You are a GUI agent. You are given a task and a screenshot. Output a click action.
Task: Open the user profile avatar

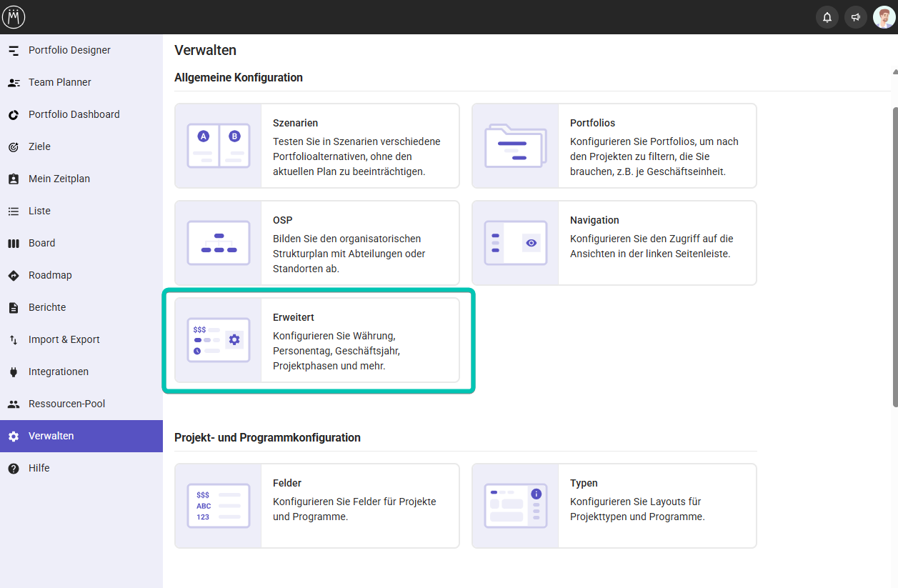(x=884, y=17)
